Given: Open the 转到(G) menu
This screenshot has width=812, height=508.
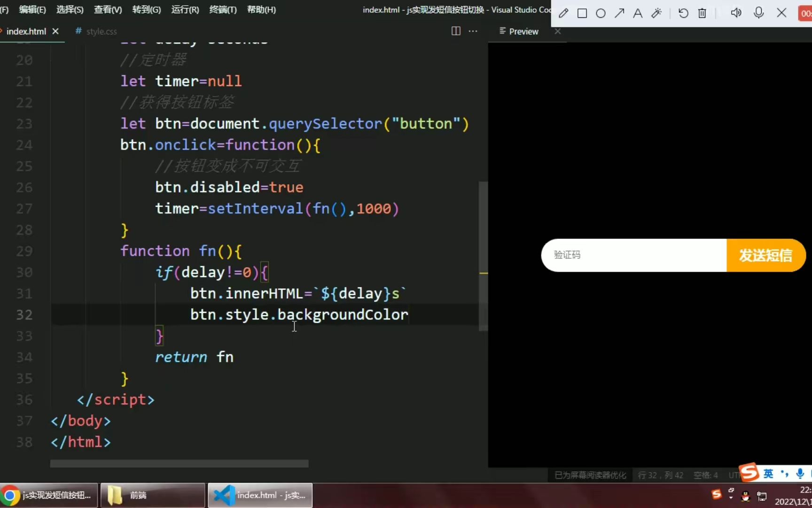Looking at the screenshot, I should pyautogui.click(x=147, y=9).
